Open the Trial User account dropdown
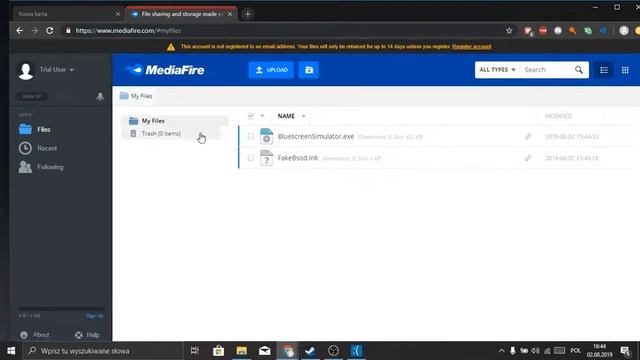 57,70
